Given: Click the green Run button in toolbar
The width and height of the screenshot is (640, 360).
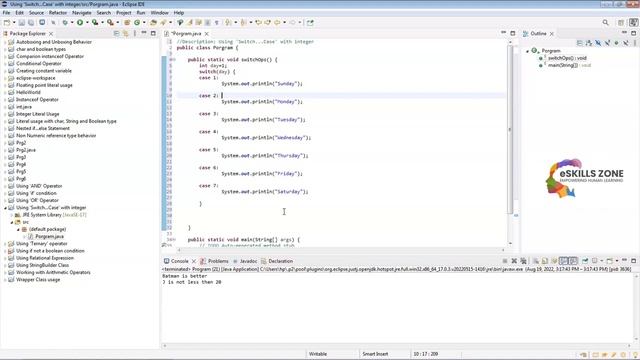Looking at the screenshot, I should tap(80, 22).
